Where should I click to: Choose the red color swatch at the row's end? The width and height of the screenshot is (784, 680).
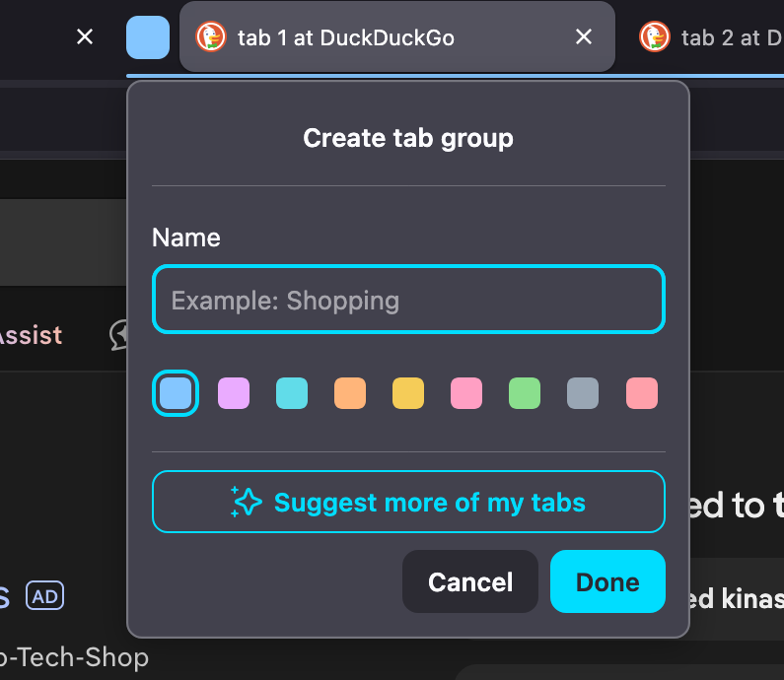(642, 393)
